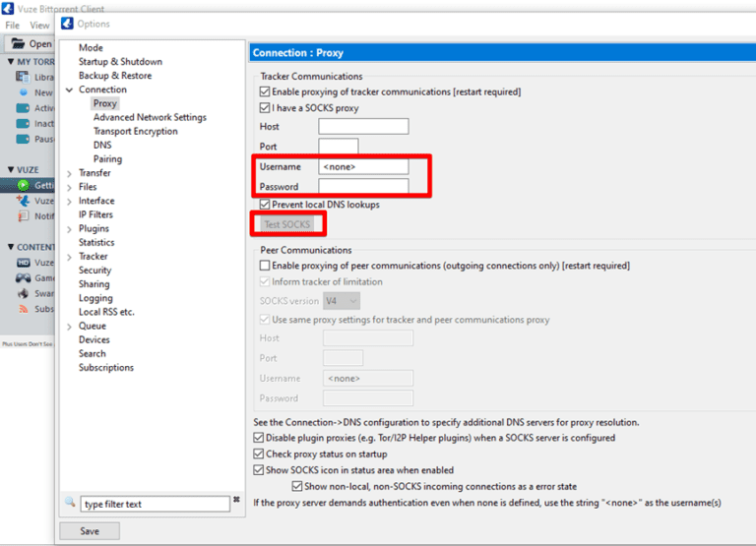Screen dimensions: 756x546
Task: Select Proxy in the options tree
Action: click(x=105, y=103)
